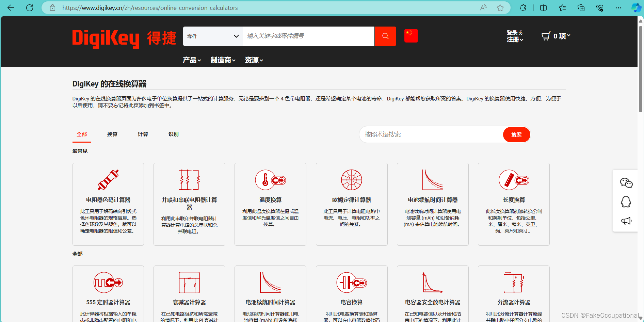Open browser essentials heart icon
This screenshot has width=644, height=322.
point(600,8)
